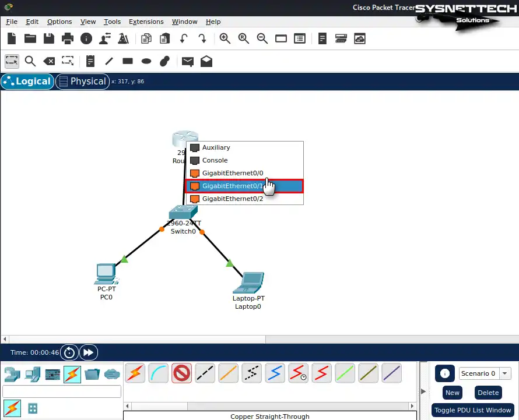Choose the green Octal cable

click(x=345, y=373)
